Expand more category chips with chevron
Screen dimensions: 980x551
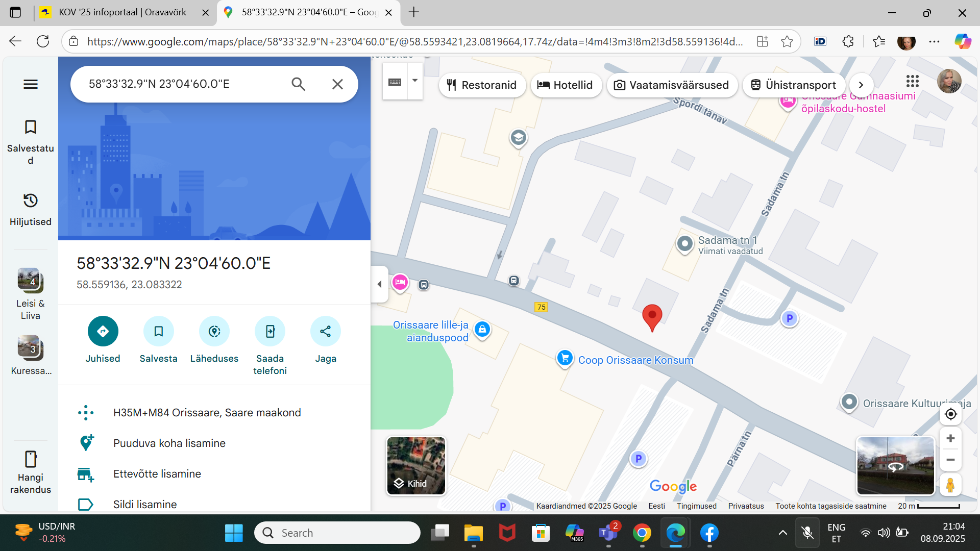861,85
